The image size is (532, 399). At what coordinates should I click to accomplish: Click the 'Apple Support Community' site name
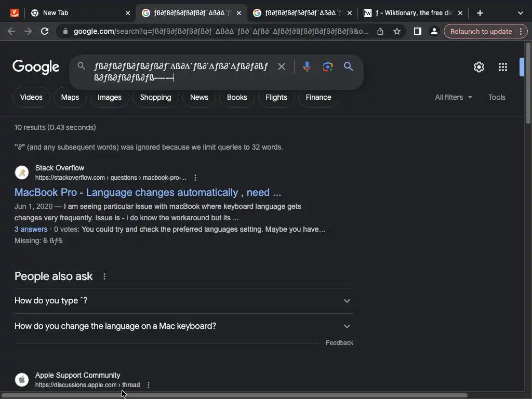click(x=78, y=375)
